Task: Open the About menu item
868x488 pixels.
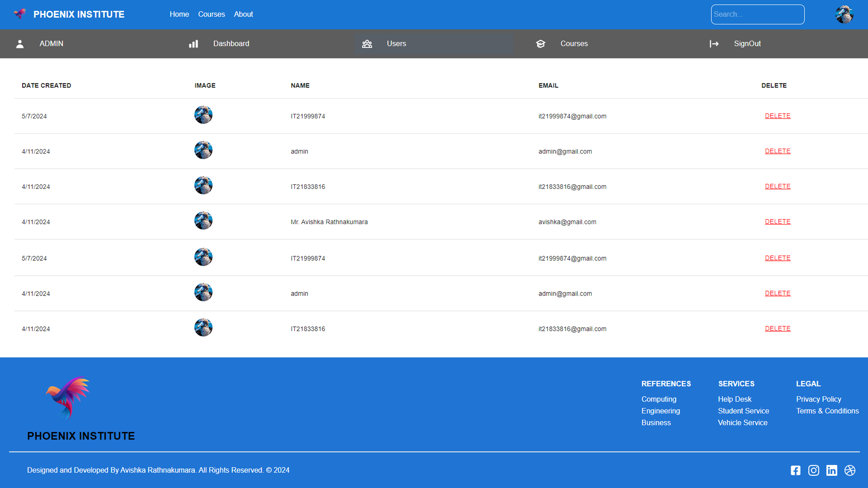Action: pyautogui.click(x=243, y=14)
